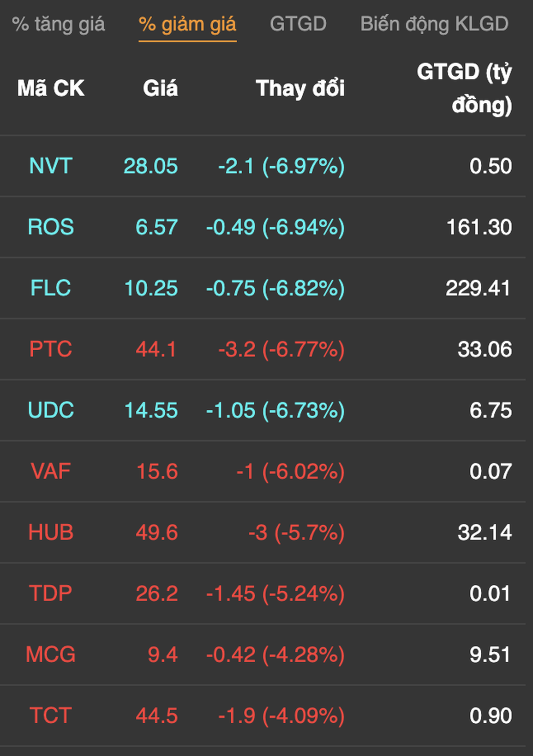Open the GTGD tab

[298, 24]
